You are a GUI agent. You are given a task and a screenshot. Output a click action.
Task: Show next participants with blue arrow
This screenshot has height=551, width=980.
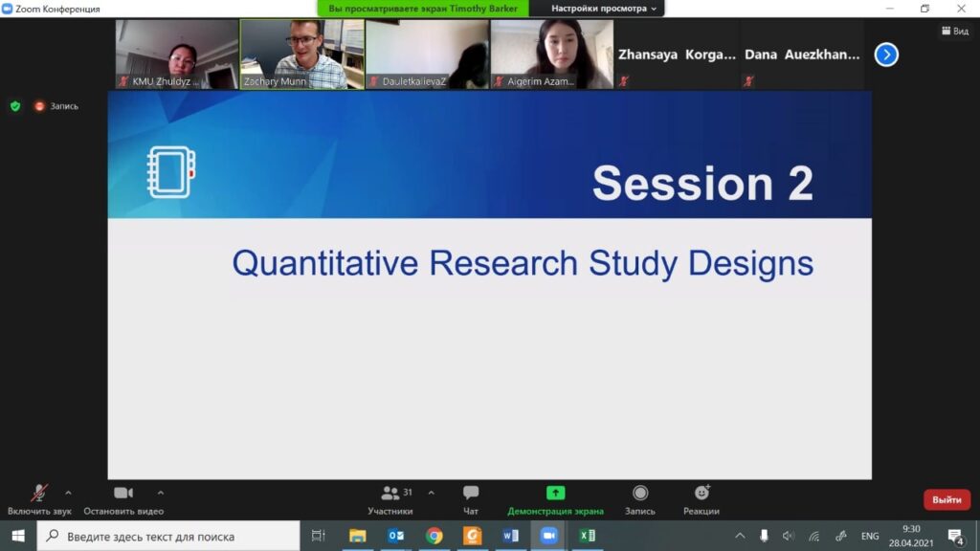[x=886, y=55]
